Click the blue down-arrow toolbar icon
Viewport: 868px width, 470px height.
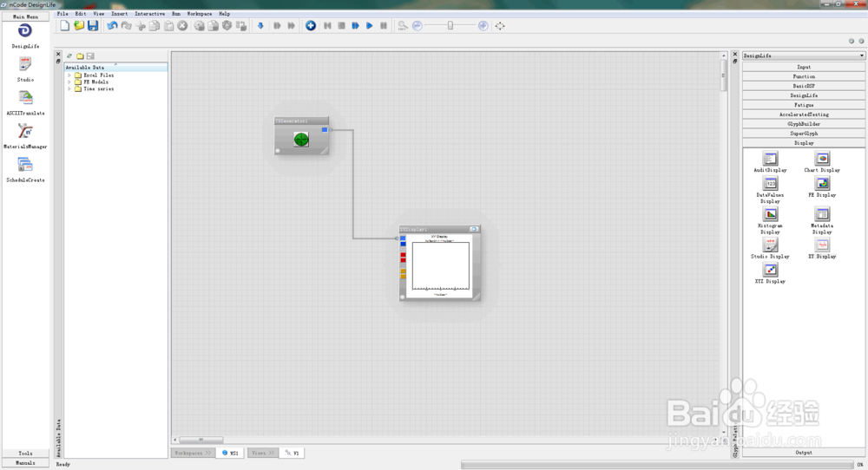[260, 25]
